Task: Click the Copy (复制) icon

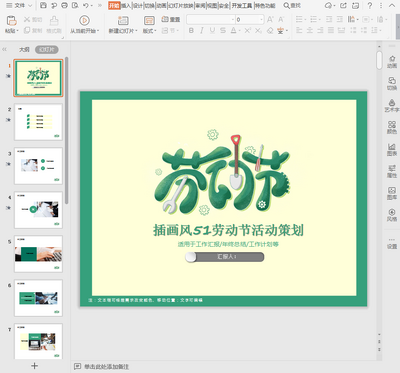Action: [27, 30]
